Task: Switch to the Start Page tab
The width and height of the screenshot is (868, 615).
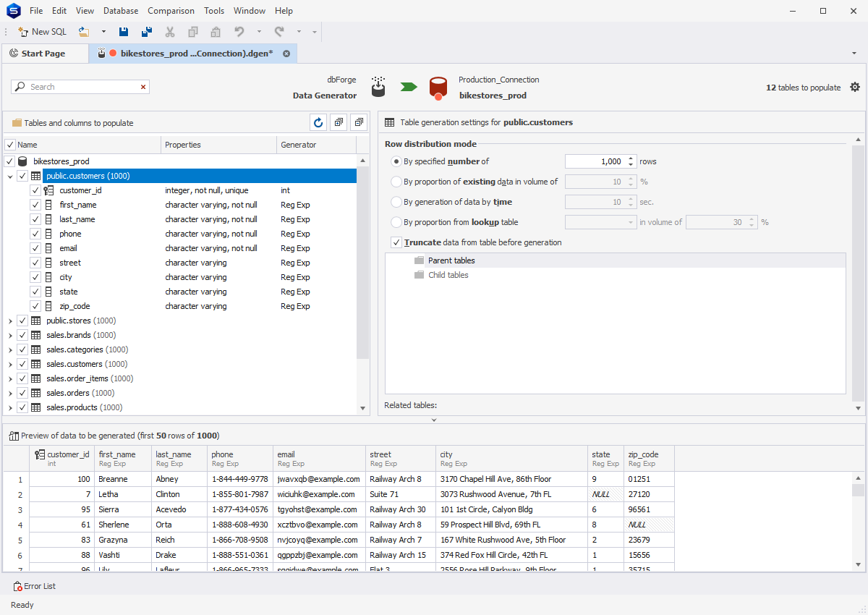Action: (x=43, y=54)
